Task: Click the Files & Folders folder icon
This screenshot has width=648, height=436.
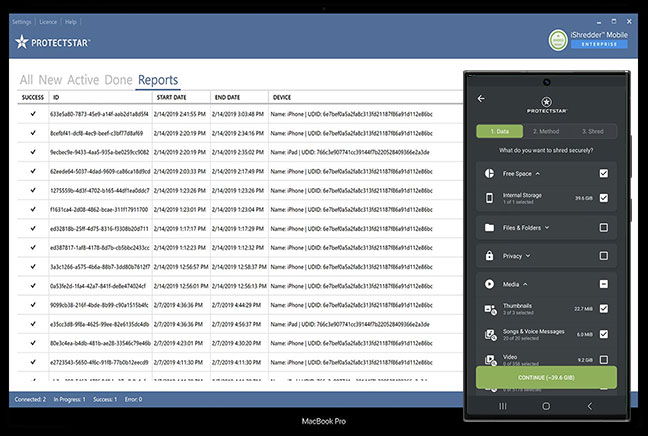Action: pos(490,227)
